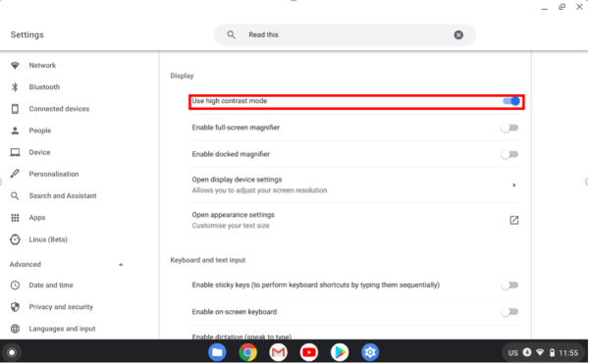Select Network in the sidebar

(42, 66)
